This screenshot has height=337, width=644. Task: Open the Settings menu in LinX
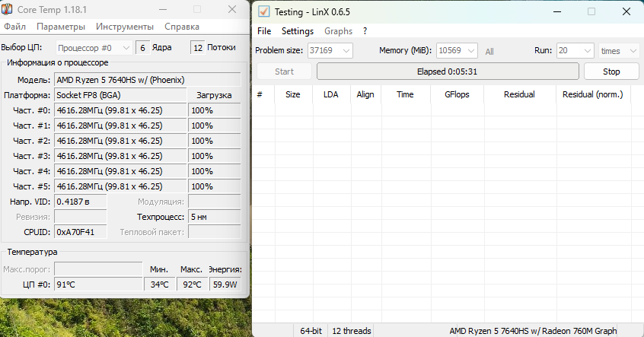pyautogui.click(x=298, y=31)
